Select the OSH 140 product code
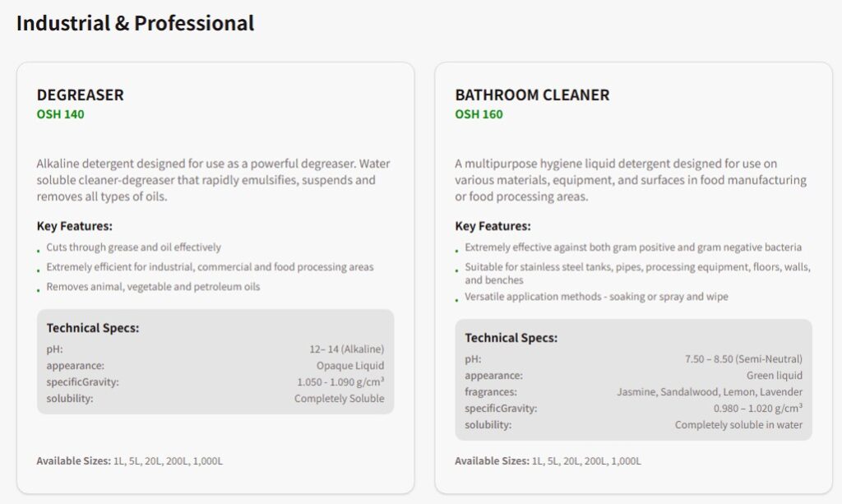842x504 pixels. (60, 114)
